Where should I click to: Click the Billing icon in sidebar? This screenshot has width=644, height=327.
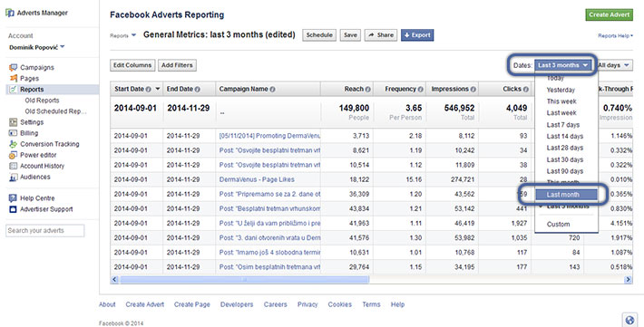[x=13, y=133]
